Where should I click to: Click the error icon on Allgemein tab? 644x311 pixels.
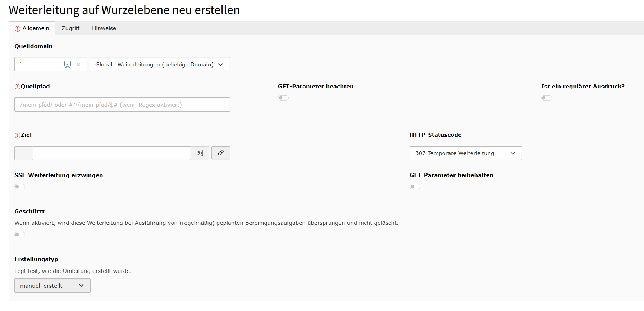coord(18,29)
